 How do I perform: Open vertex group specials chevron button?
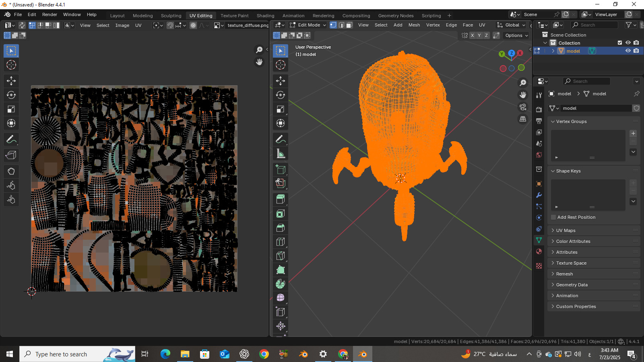point(633,152)
